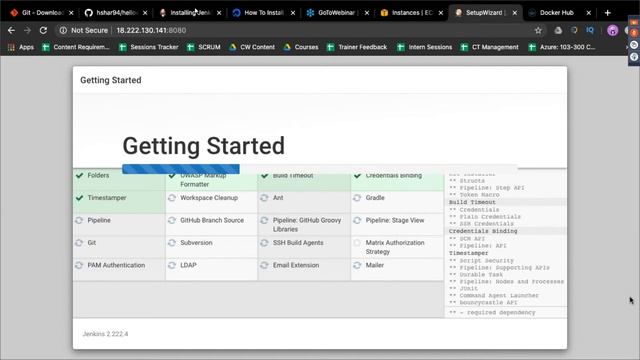Reload the page with the refresh icon
The height and width of the screenshot is (360, 640).
point(43,30)
